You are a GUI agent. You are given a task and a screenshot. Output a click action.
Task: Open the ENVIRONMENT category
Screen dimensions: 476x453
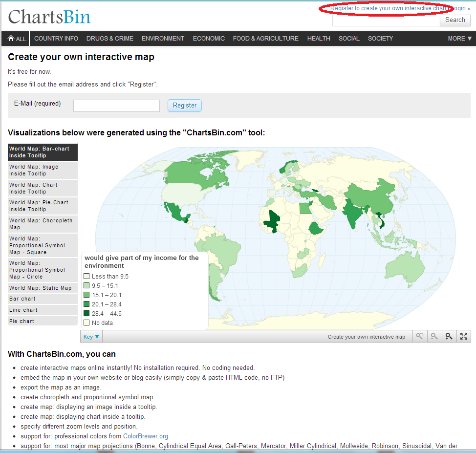click(163, 39)
